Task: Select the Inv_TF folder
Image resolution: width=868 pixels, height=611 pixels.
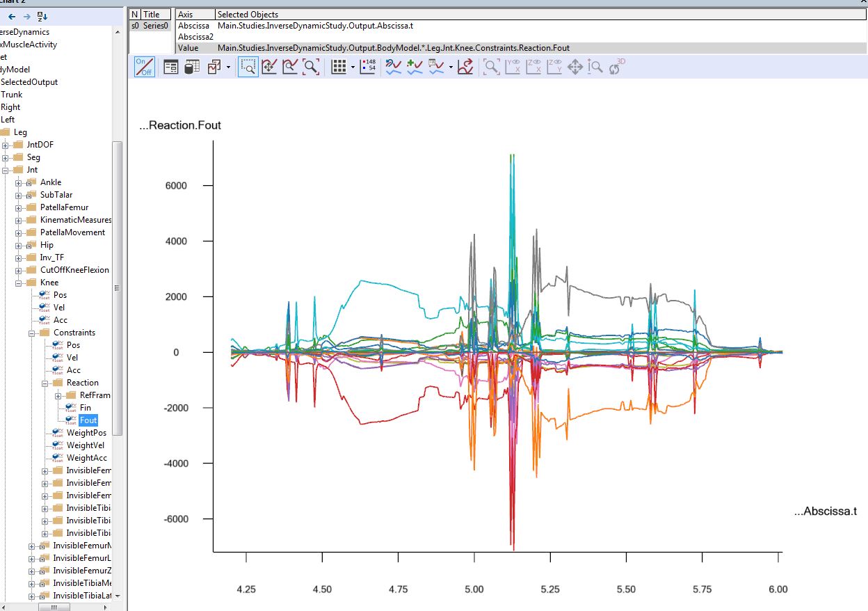Action: click(x=52, y=257)
